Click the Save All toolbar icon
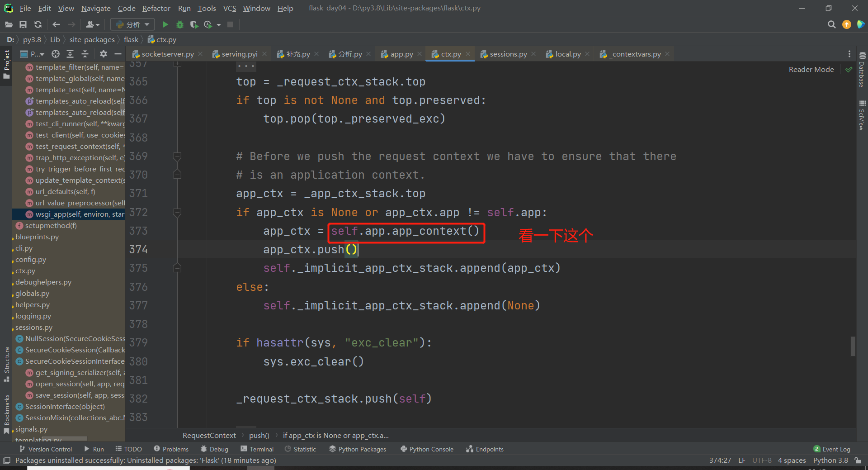 click(23, 24)
